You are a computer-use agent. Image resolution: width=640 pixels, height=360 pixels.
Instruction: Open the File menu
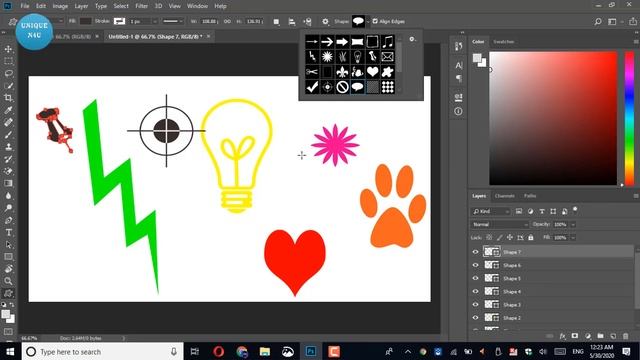click(25, 6)
